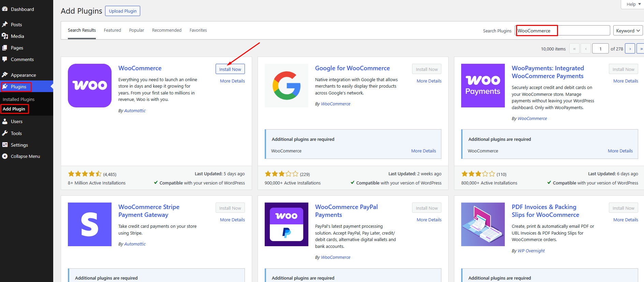
Task: Switch to the Popular tab
Action: [x=136, y=30]
